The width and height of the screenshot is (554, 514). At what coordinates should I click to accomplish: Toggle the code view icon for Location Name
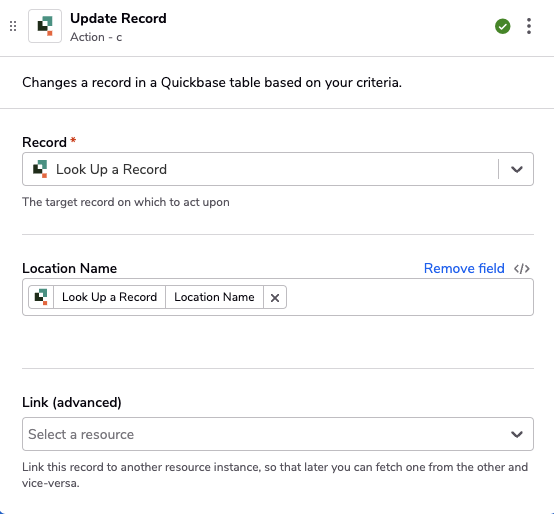(522, 268)
